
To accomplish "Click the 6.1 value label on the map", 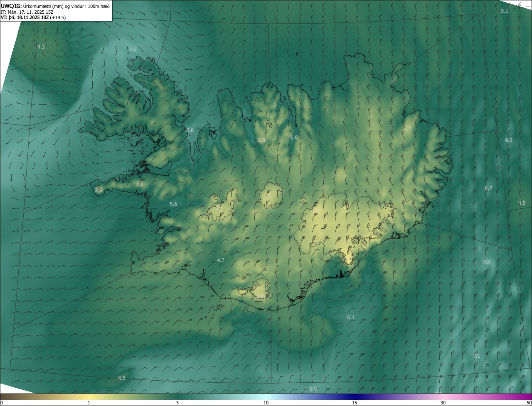I will click(x=351, y=318).
